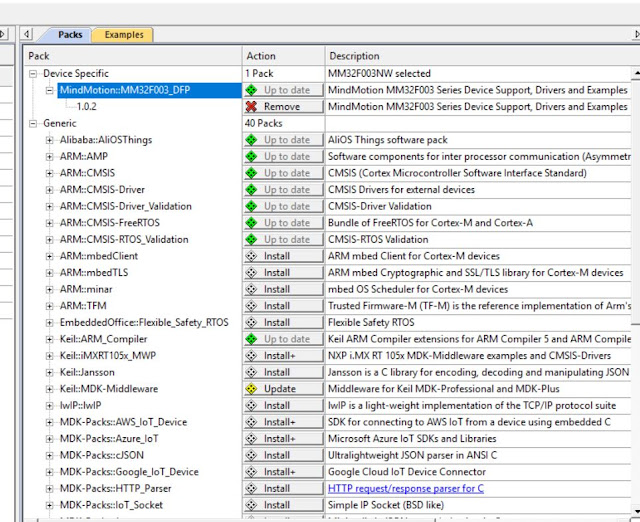Click the '1 Pack' count text
Screen dimensions: 640x522
(259, 73)
